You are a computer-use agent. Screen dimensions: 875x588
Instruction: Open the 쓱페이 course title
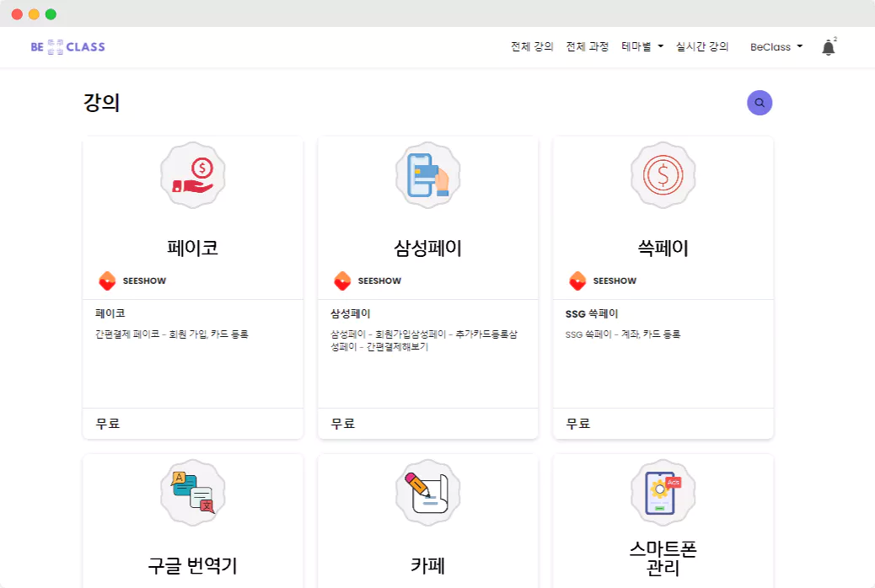pyautogui.click(x=663, y=248)
